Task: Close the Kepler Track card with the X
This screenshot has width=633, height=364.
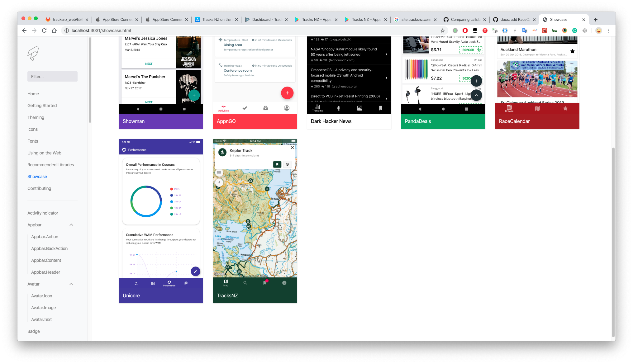Action: (292, 148)
